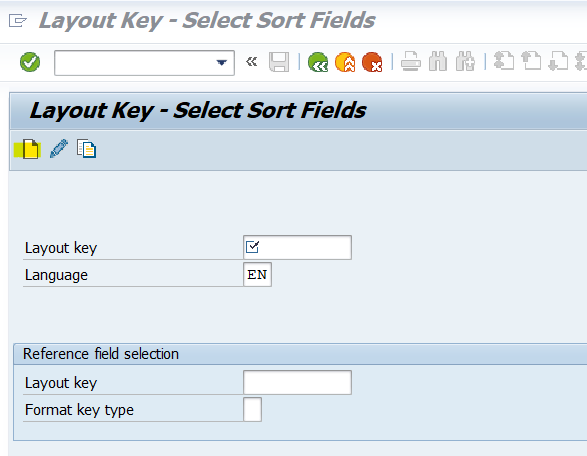Click the green checkmark Enter icon
Screen dimensions: 587x456
(x=30, y=62)
